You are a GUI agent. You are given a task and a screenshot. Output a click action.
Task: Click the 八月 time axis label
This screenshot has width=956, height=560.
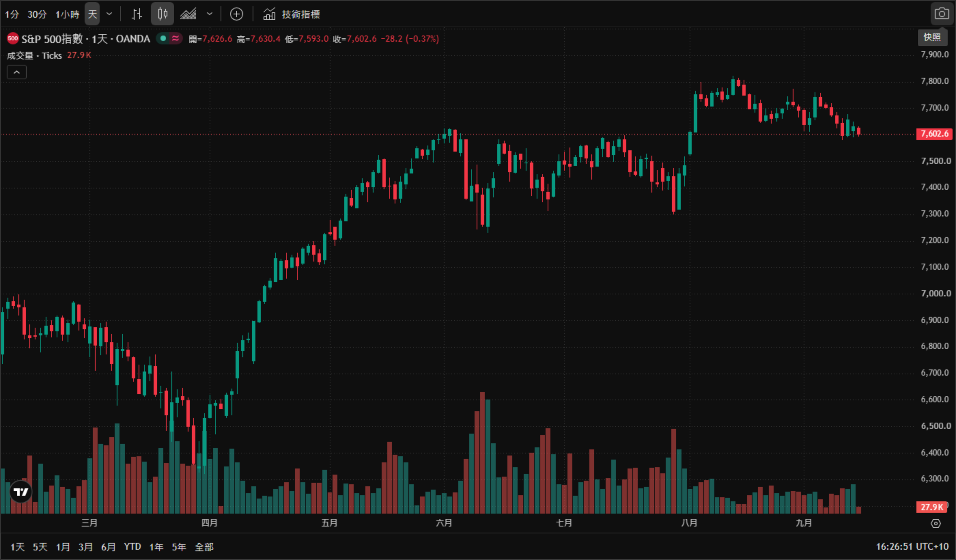click(689, 523)
